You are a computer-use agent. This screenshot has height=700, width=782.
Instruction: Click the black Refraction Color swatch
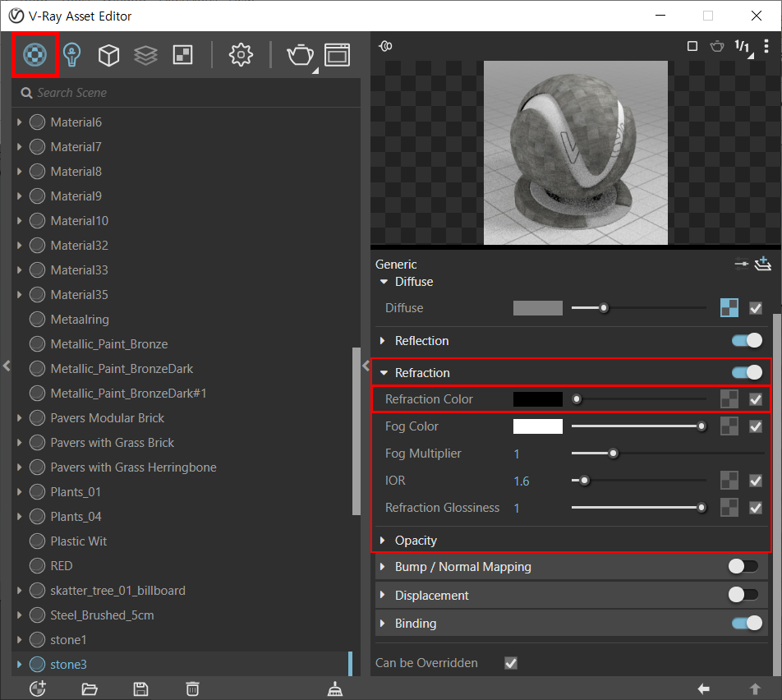537,399
